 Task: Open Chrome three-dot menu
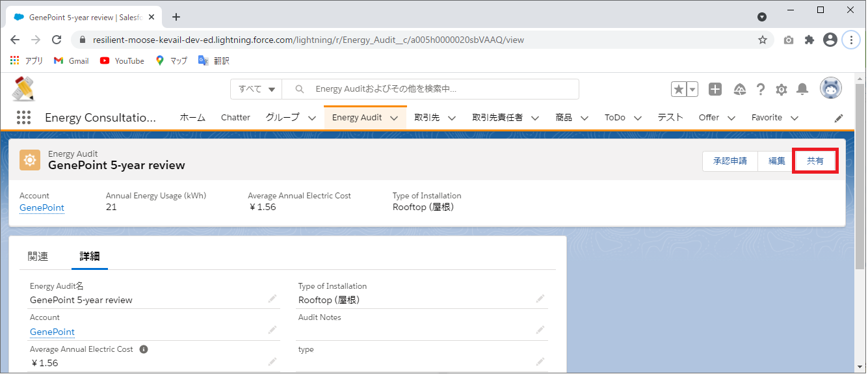coord(851,40)
